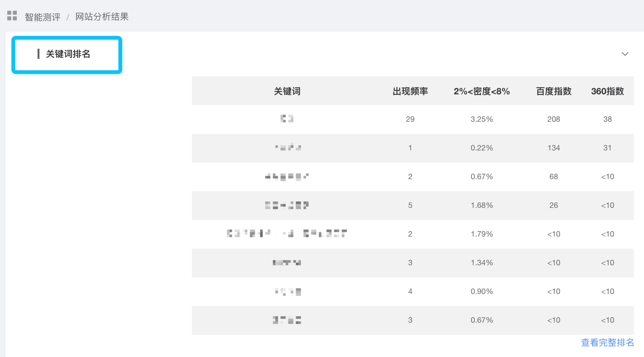Collapse the 关键词排名 section with the chevron
644x357 pixels.
(x=625, y=54)
